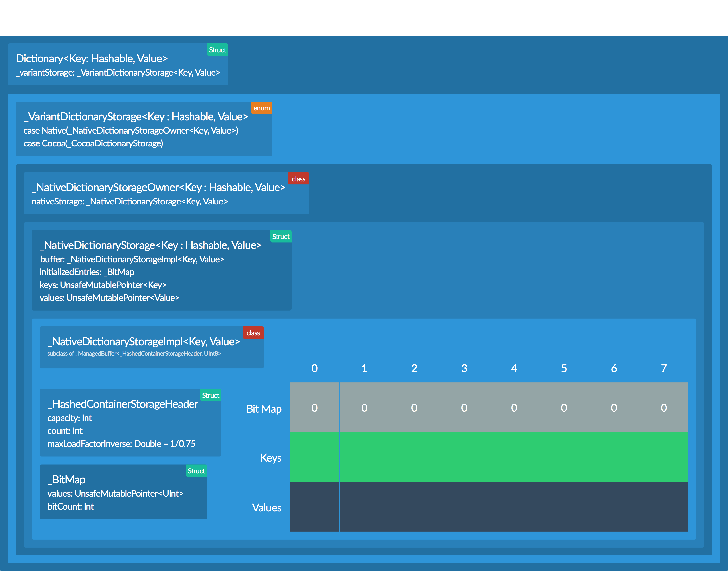Click the Bit Map cell in column 1
The image size is (728, 571).
click(x=364, y=407)
